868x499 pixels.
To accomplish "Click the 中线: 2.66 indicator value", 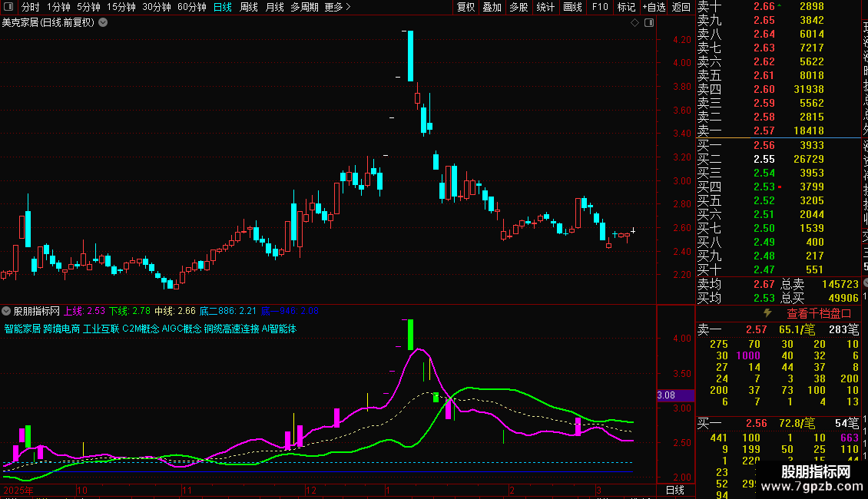I will 175,311.
